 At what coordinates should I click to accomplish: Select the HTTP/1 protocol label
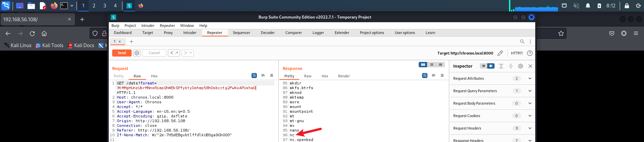516,53
